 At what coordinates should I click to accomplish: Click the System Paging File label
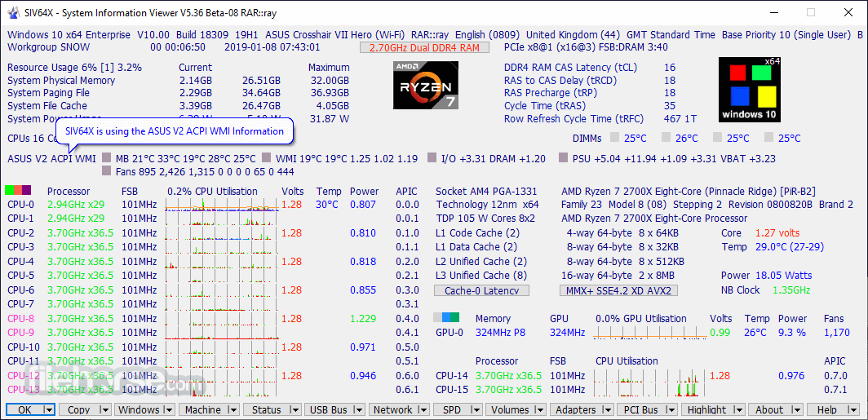pyautogui.click(x=47, y=93)
